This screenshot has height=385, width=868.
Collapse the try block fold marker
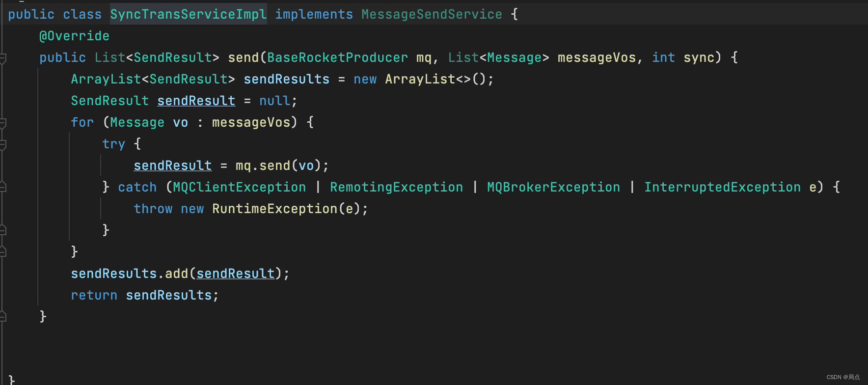[x=2, y=145]
